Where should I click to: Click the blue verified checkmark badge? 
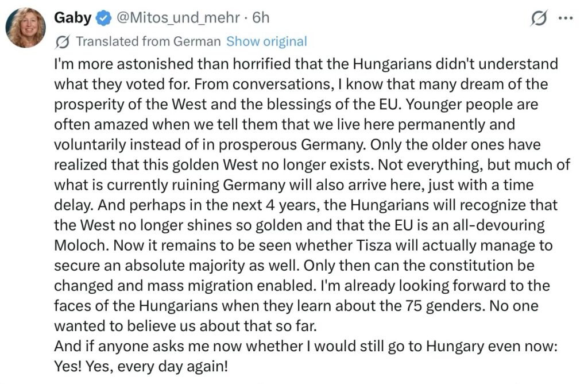click(x=103, y=18)
